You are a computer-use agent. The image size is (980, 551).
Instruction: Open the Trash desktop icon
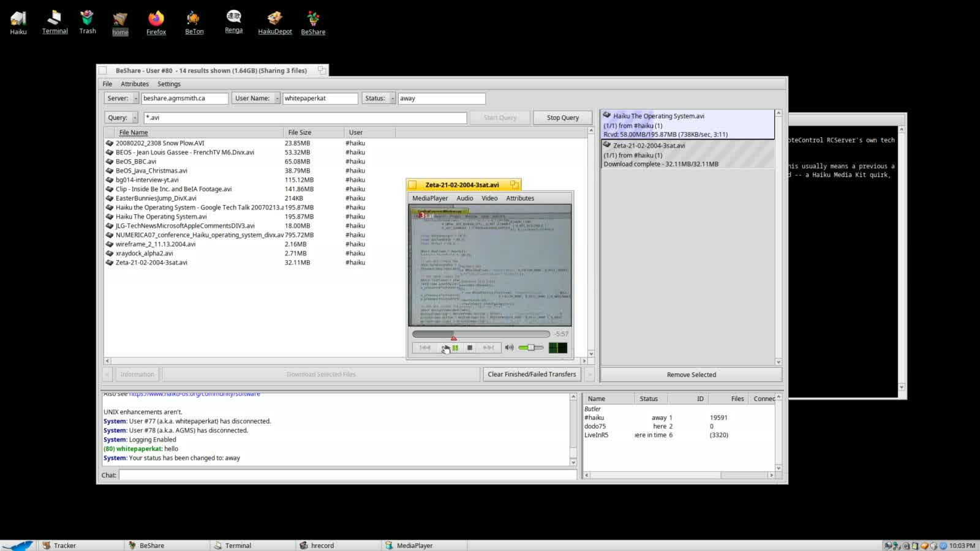coord(87,18)
